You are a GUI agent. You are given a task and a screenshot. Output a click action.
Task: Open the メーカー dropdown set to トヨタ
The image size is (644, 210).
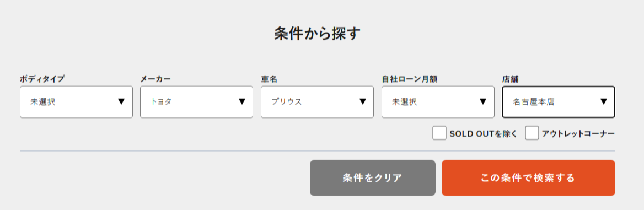point(196,102)
